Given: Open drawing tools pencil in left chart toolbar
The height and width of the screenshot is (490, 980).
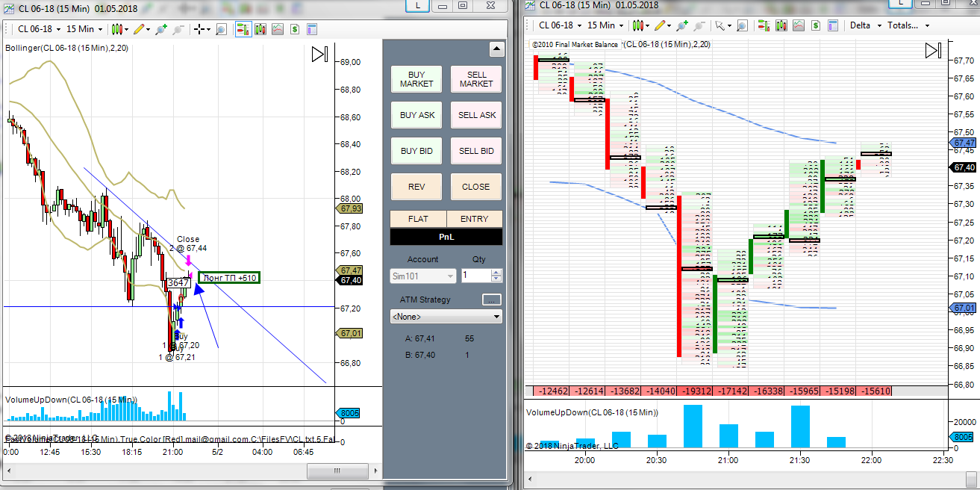Looking at the screenshot, I should pyautogui.click(x=141, y=29).
